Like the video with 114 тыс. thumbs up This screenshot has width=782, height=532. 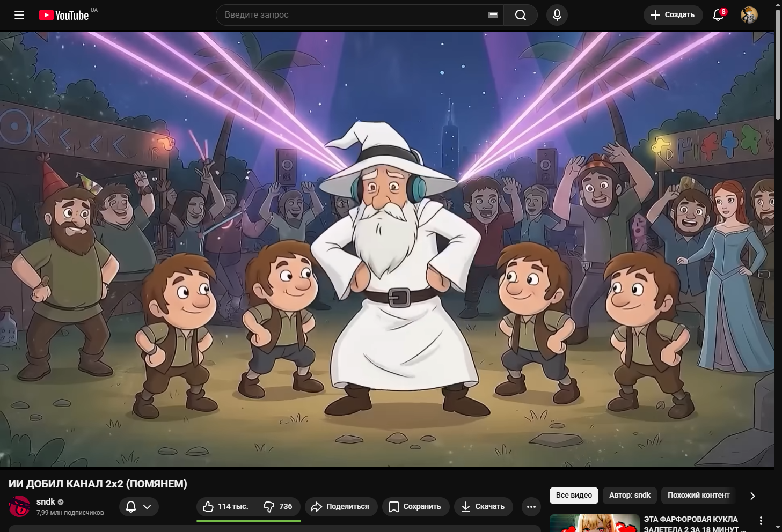[x=226, y=507]
